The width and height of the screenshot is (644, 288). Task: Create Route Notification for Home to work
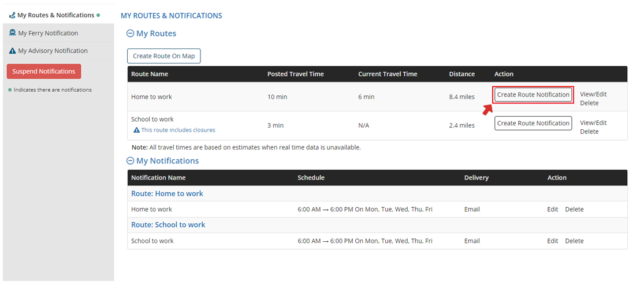[x=533, y=95]
